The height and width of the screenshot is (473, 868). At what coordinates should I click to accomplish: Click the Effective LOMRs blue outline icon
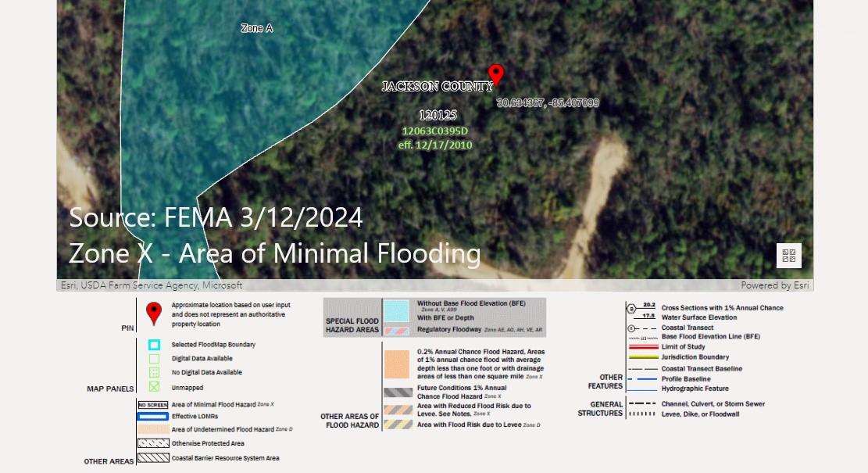153,417
